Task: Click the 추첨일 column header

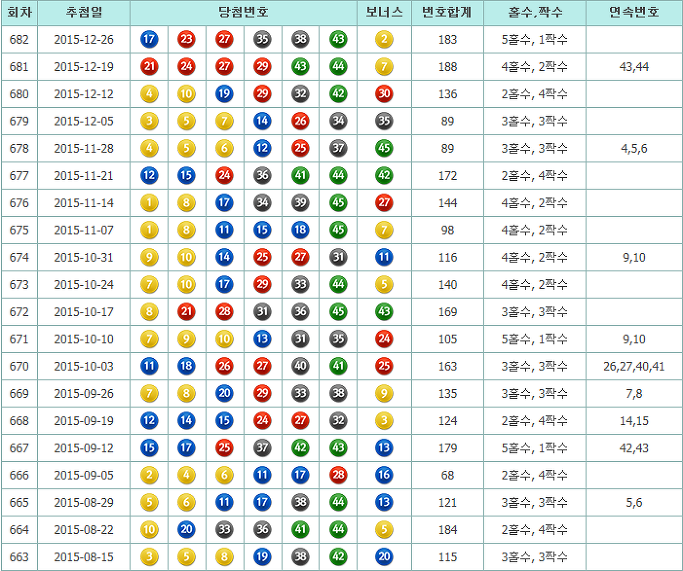Action: [x=84, y=13]
